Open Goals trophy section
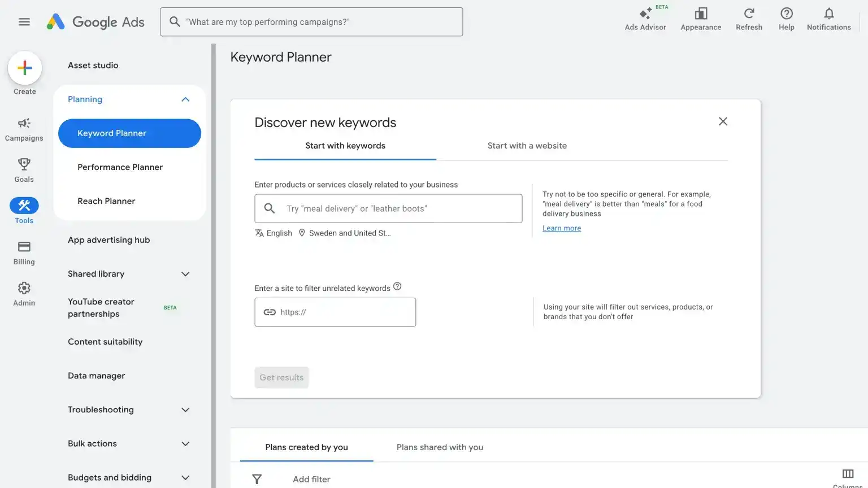The height and width of the screenshot is (488, 868). [x=24, y=170]
